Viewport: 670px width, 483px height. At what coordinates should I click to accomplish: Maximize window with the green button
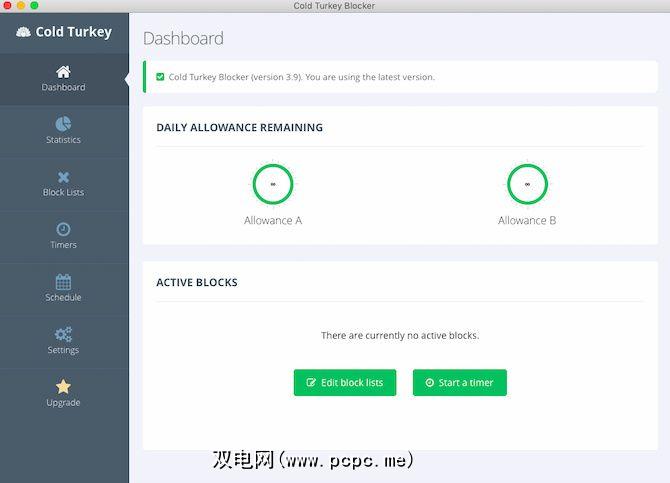(x=35, y=6)
